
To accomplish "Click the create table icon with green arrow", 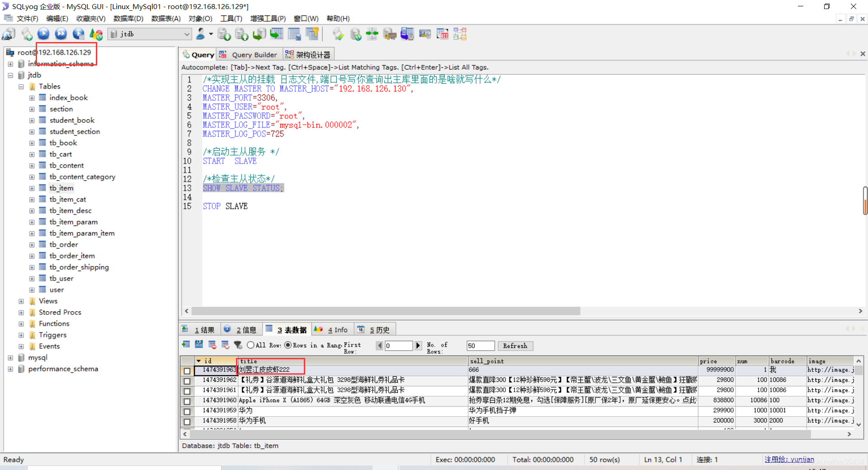I will pos(277,34).
